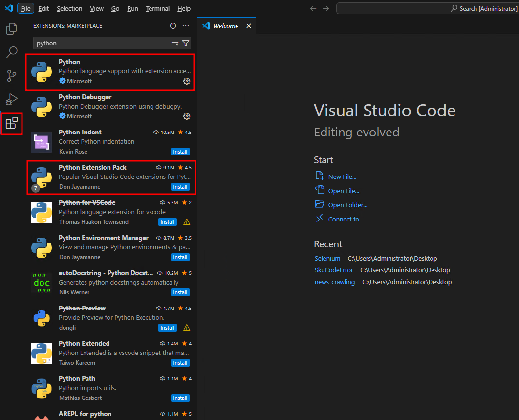Install Python for VSCode extension
This screenshot has height=420, width=519.
point(168,222)
